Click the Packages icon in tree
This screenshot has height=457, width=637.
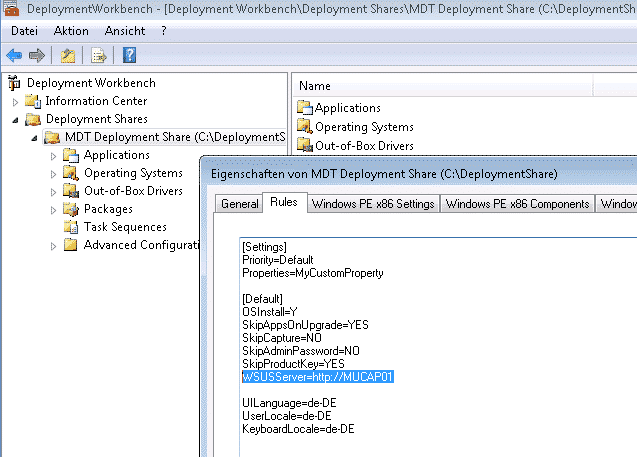click(x=71, y=209)
